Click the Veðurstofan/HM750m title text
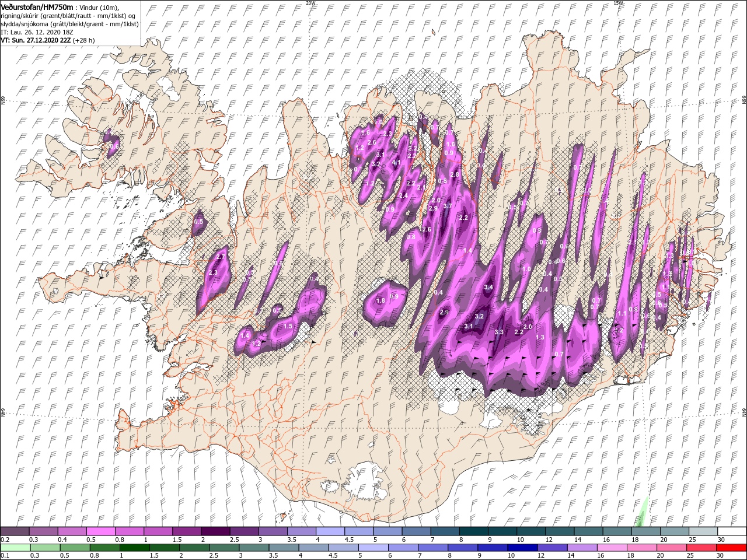 pyautogui.click(x=37, y=6)
